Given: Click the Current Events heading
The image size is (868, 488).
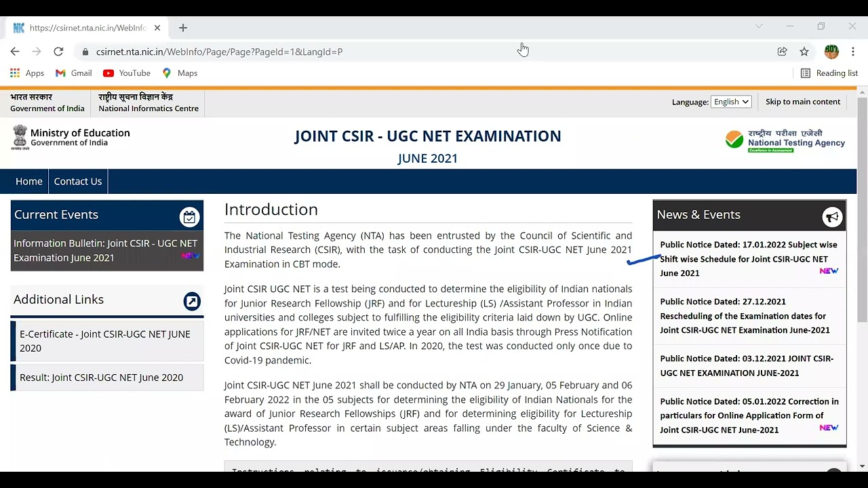Looking at the screenshot, I should click(56, 215).
